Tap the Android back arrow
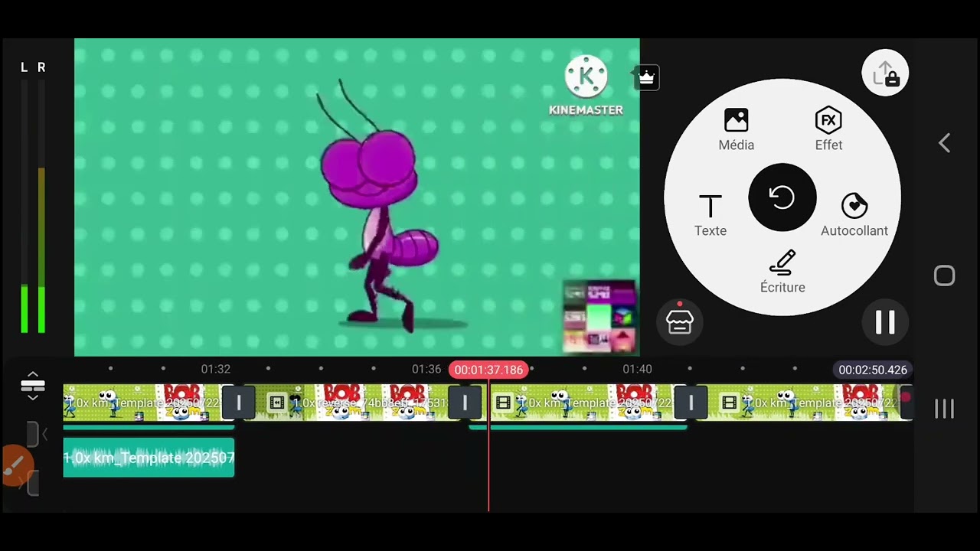Viewport: 980px width, 551px height. pos(945,143)
